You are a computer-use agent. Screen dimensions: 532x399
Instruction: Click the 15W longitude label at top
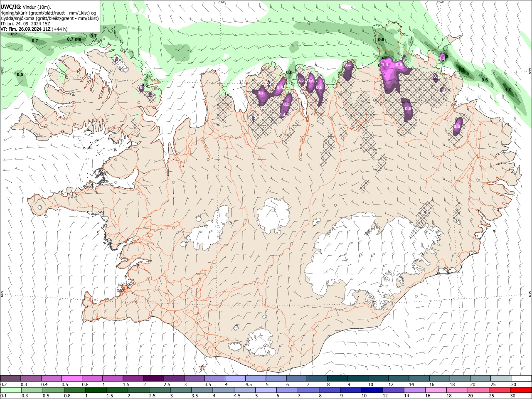click(440, 2)
